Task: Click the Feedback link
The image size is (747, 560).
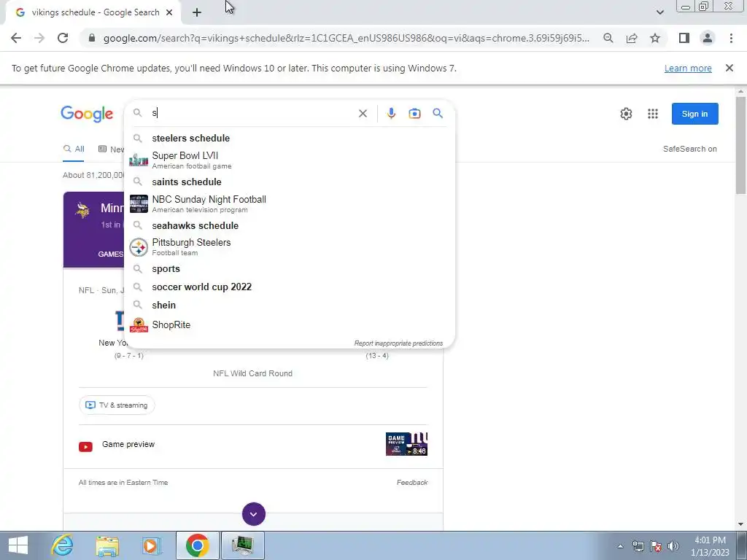Action: 412,483
